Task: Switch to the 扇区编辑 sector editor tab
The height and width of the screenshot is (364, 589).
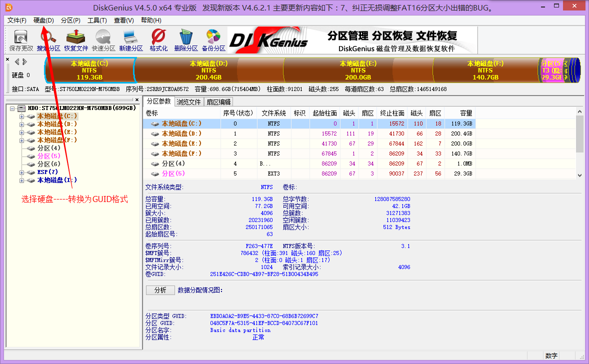Action: pos(218,102)
